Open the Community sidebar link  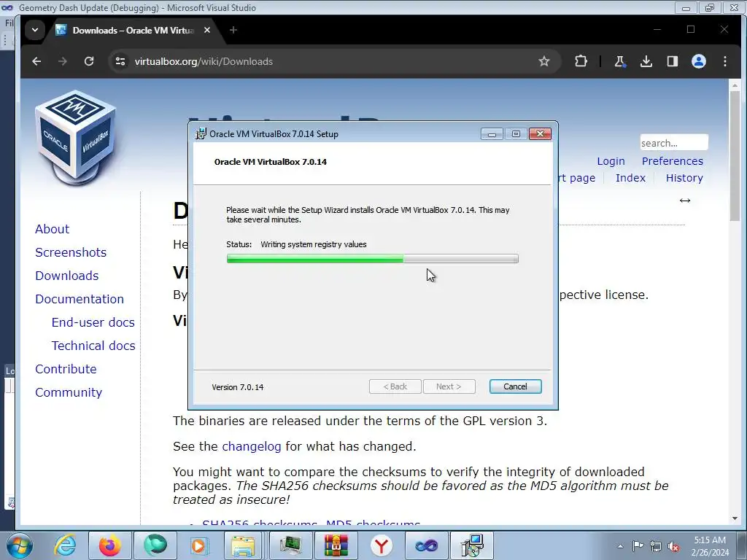pos(69,392)
